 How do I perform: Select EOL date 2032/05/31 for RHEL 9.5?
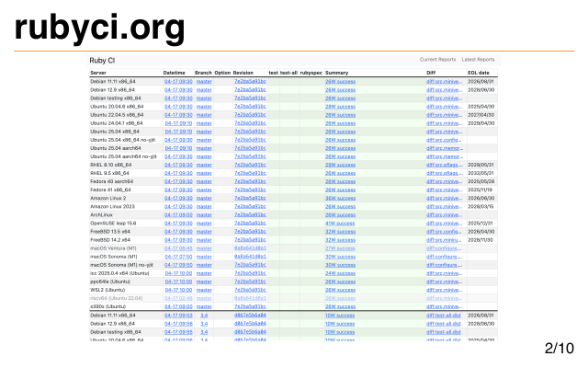[x=481, y=173]
